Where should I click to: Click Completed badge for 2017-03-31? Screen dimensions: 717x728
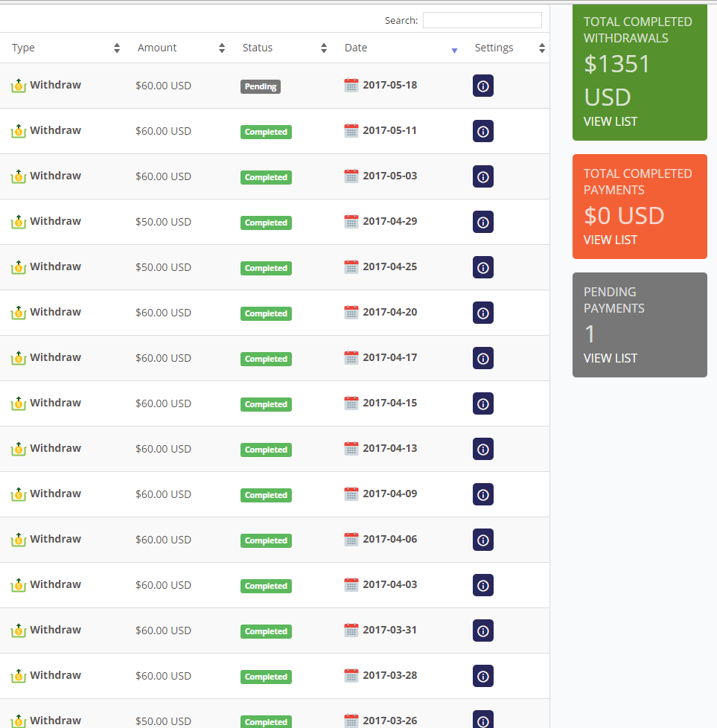tap(266, 631)
